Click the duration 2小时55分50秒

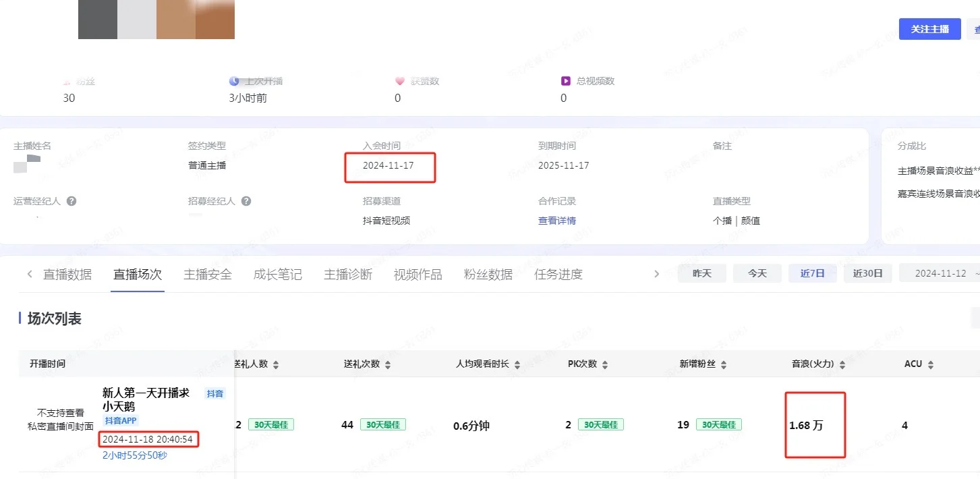pos(135,455)
